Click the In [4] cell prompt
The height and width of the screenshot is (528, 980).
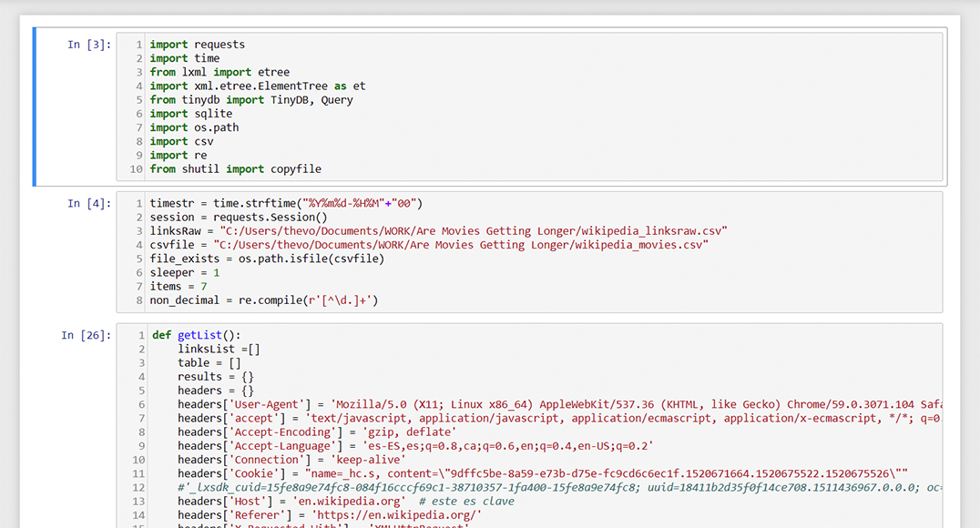89,203
